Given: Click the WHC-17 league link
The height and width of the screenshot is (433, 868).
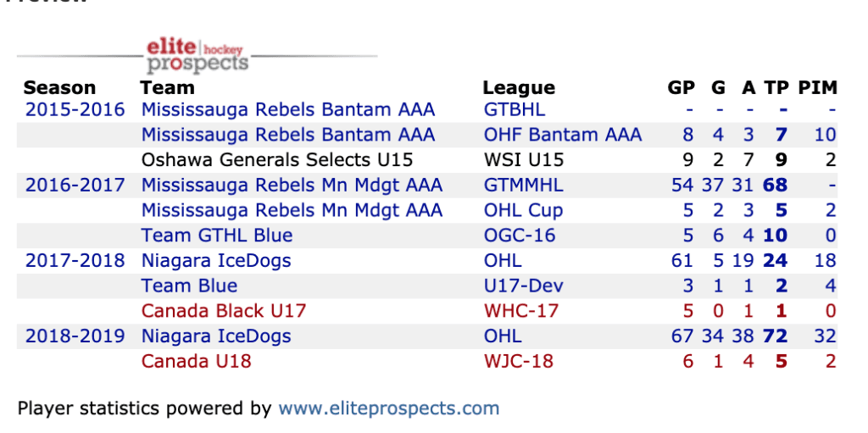Looking at the screenshot, I should [x=520, y=311].
